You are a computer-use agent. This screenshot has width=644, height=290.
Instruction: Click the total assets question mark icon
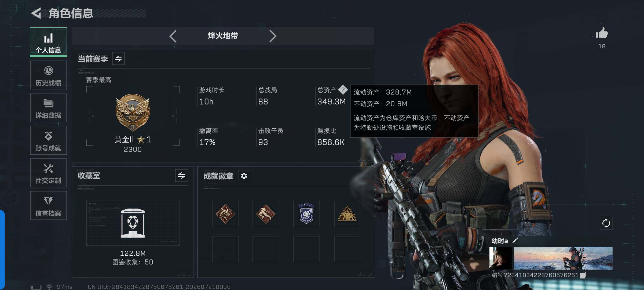click(x=343, y=90)
